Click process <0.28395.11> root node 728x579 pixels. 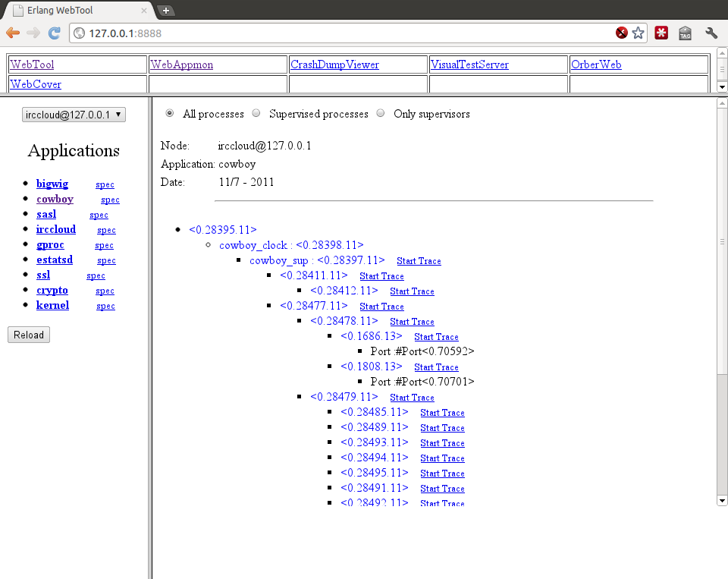(x=223, y=230)
